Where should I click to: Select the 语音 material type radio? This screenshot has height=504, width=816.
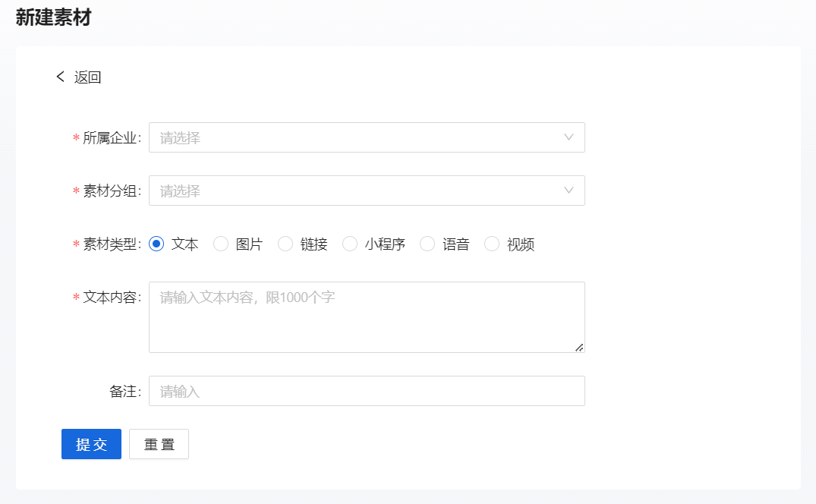click(427, 244)
